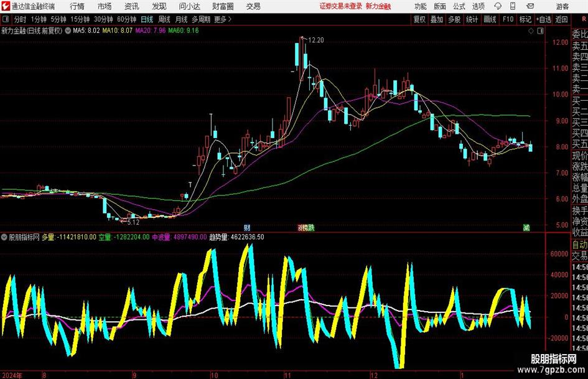Image resolution: width=588 pixels, height=379 pixels.
Task: Expand the 更多 periods chevron
Action: point(230,19)
